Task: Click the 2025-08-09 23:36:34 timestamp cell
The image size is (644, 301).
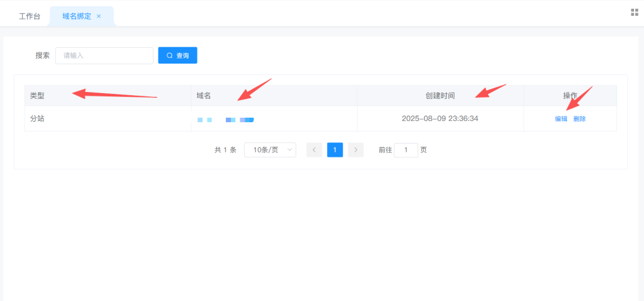Action: tap(440, 118)
